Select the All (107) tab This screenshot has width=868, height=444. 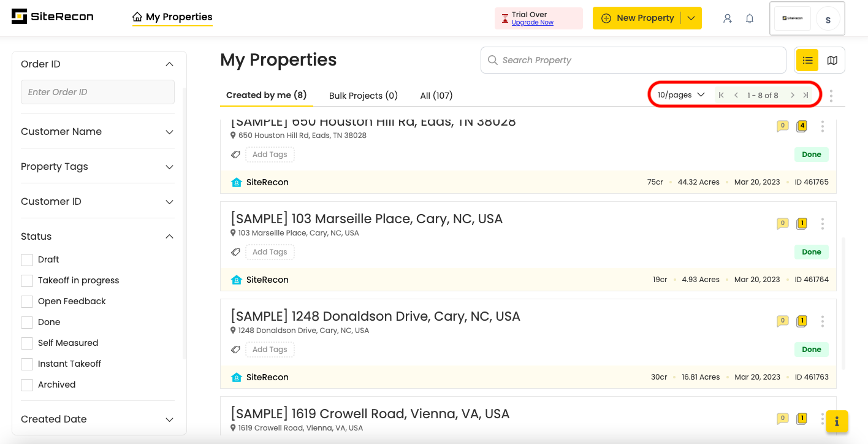pos(436,96)
